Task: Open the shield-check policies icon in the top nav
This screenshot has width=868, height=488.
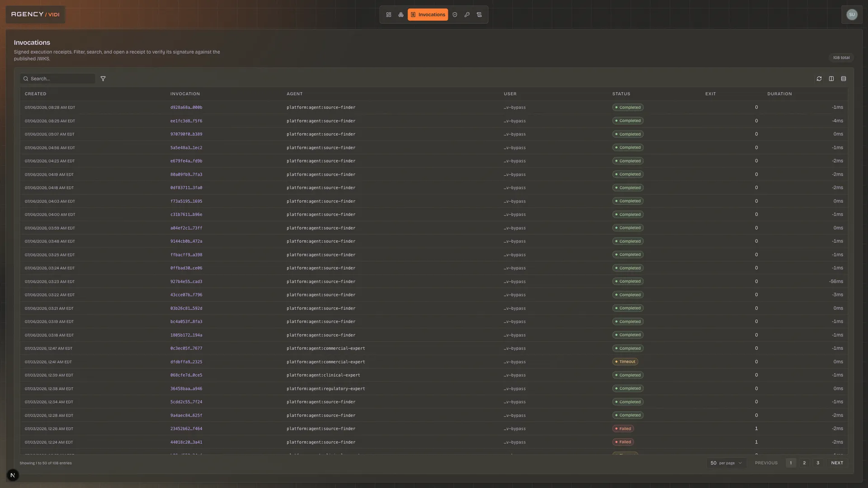Action: (x=455, y=14)
